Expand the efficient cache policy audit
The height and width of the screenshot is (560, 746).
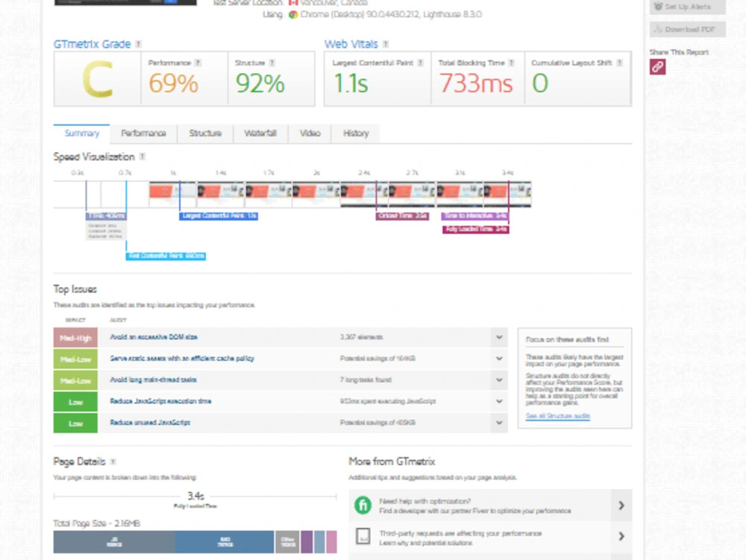pos(499,359)
